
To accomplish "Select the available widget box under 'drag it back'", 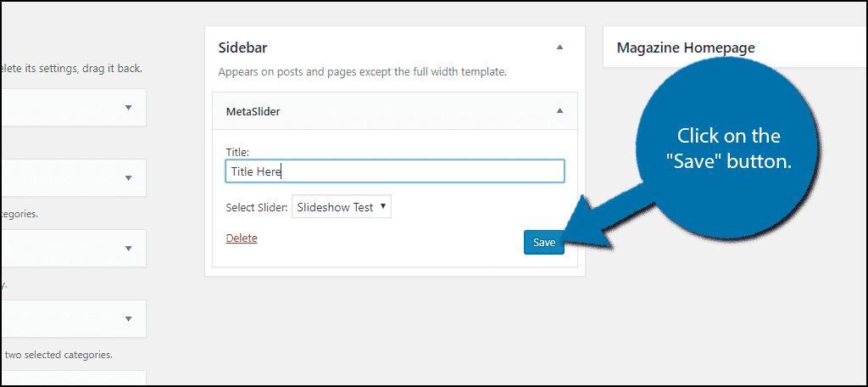I will point(73,108).
